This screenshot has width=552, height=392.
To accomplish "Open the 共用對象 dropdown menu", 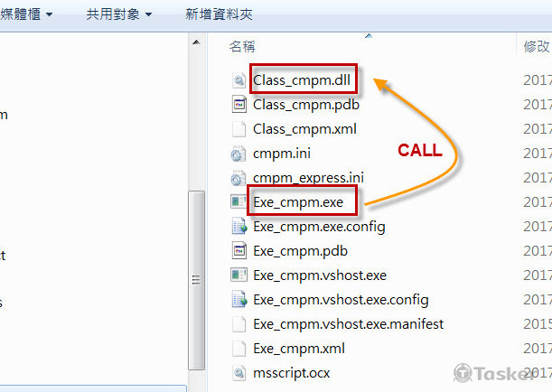I will pos(118,14).
